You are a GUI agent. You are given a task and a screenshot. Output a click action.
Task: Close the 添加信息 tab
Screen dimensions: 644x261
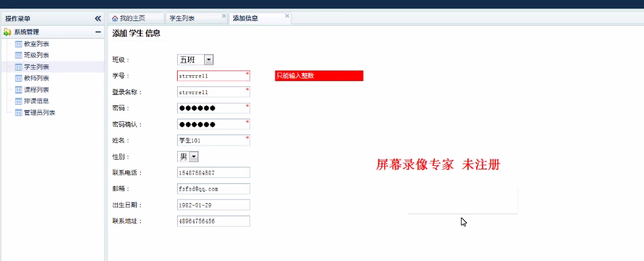(287, 16)
